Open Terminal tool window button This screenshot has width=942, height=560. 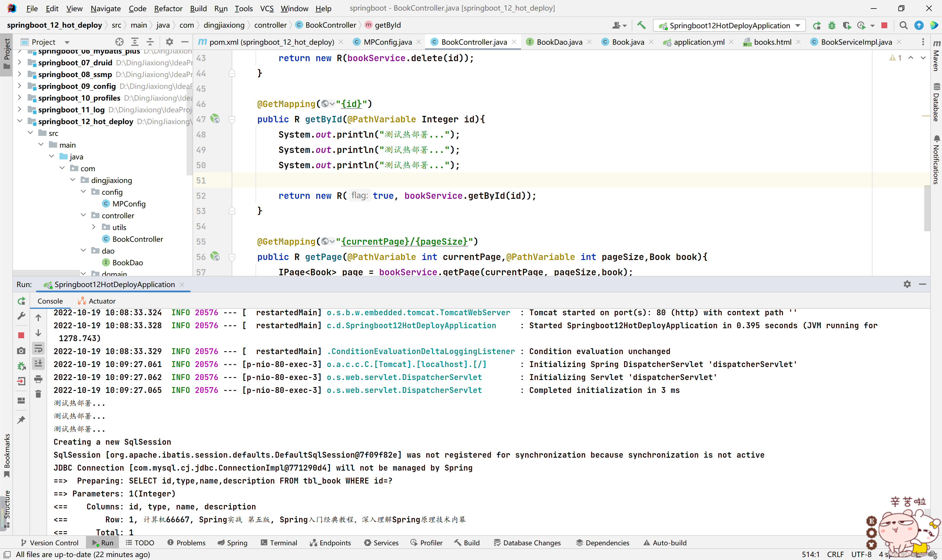(279, 543)
